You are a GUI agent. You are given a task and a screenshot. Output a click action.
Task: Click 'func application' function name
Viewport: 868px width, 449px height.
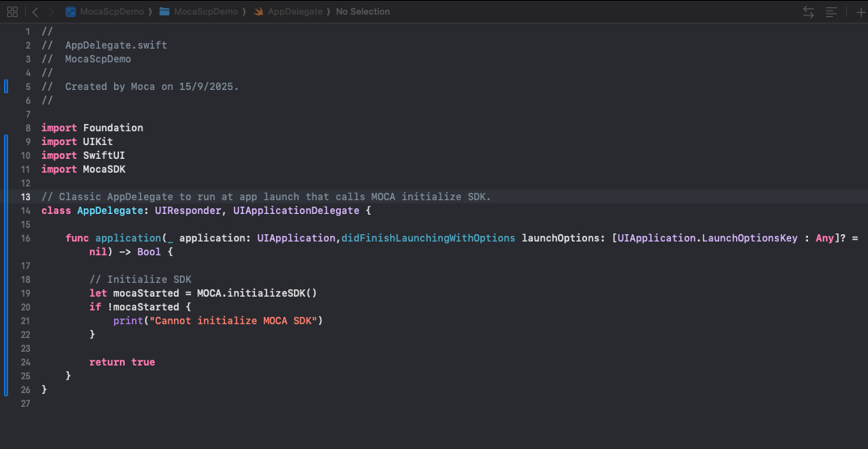point(129,238)
